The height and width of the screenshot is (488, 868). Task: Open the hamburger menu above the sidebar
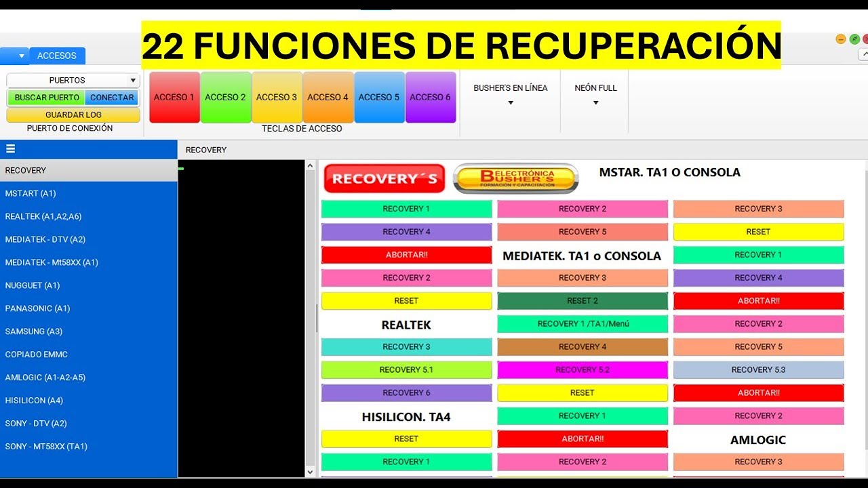10,149
